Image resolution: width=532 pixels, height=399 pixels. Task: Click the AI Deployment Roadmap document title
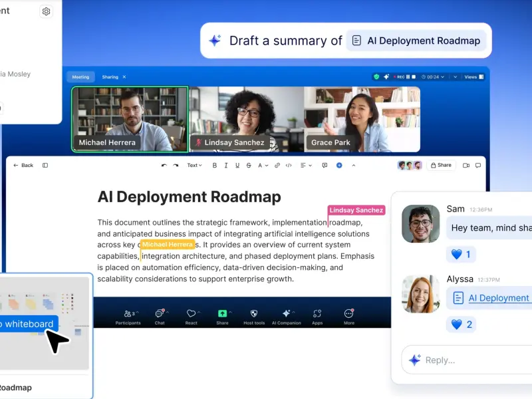(x=190, y=197)
